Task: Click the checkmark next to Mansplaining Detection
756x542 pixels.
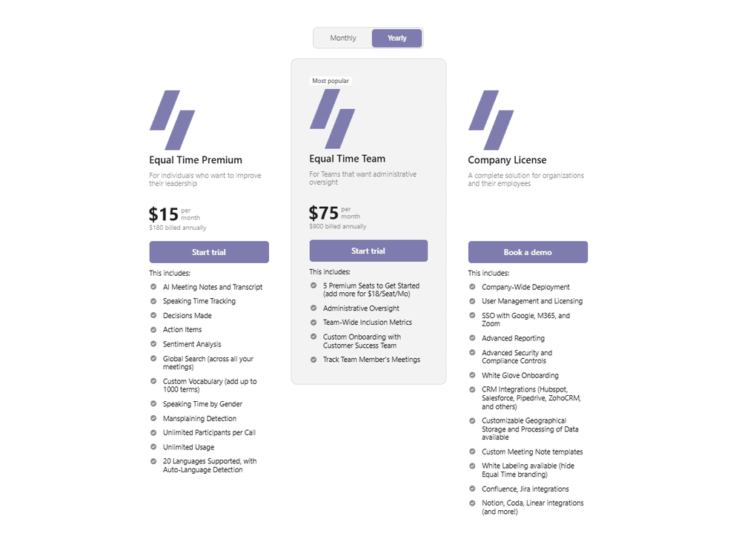Action: click(153, 418)
